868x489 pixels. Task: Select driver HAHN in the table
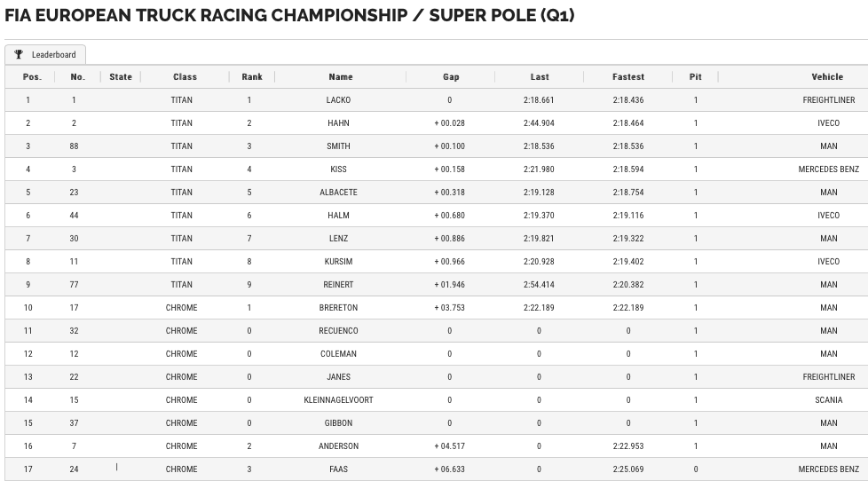click(338, 123)
